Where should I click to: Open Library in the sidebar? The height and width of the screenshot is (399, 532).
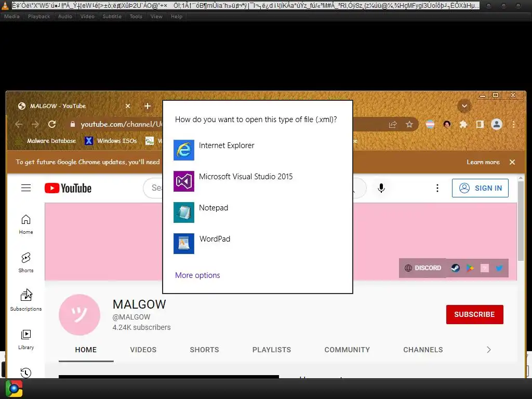tap(26, 340)
